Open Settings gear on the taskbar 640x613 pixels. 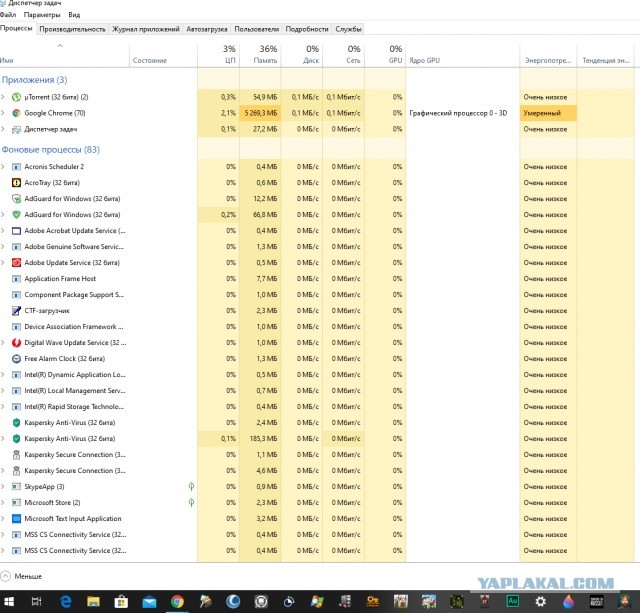[540, 601]
